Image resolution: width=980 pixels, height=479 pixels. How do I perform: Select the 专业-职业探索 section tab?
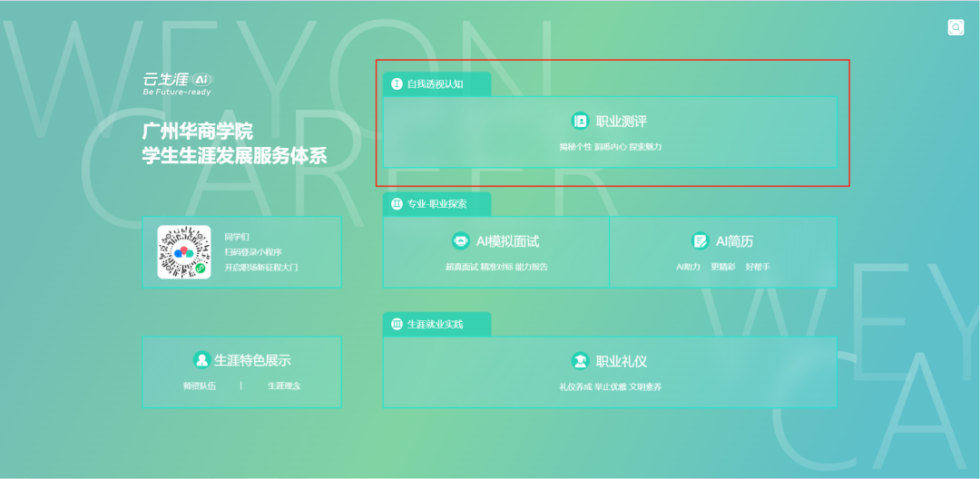click(436, 203)
